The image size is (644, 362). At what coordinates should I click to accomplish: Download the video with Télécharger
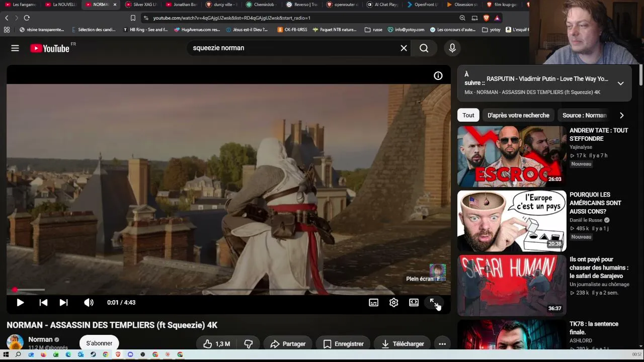[403, 344]
